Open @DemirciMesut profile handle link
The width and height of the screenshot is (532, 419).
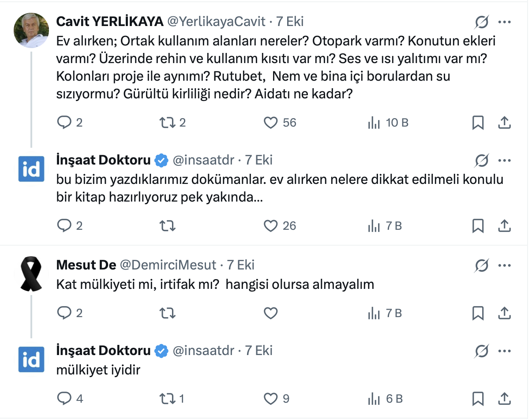click(x=168, y=265)
